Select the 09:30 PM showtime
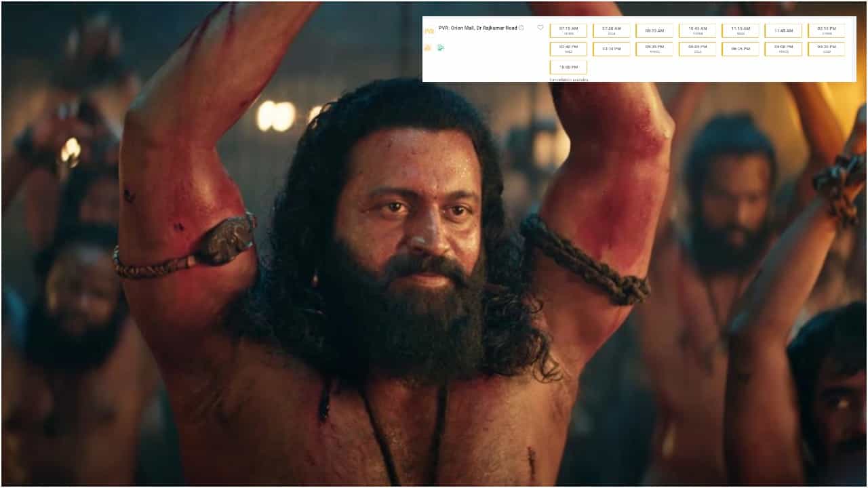This screenshot has width=868, height=488. click(x=827, y=49)
